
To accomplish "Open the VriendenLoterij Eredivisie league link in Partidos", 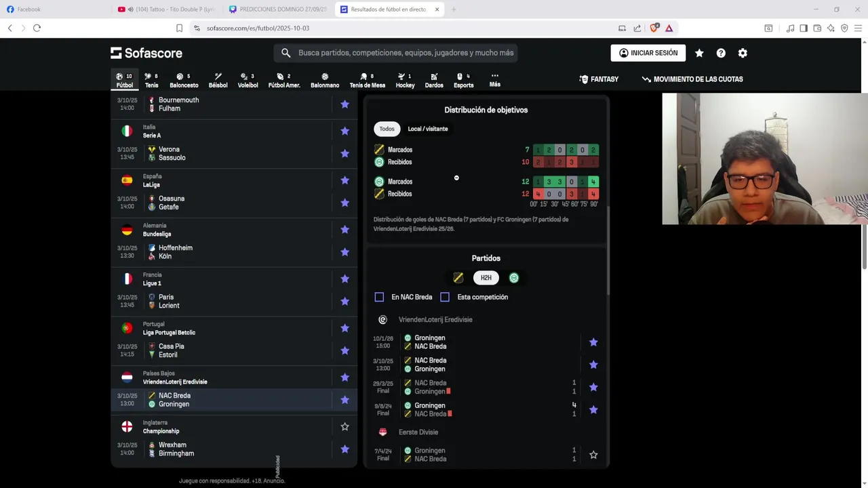I will [435, 319].
